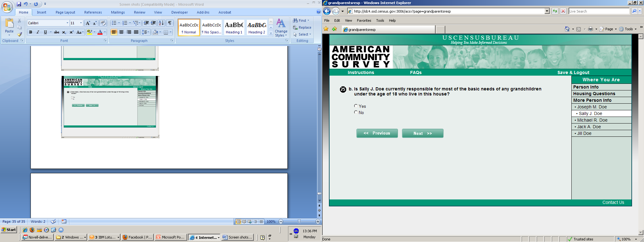Click the Decrease Indent icon in Word
The height and width of the screenshot is (242, 644).
pyautogui.click(x=146, y=23)
